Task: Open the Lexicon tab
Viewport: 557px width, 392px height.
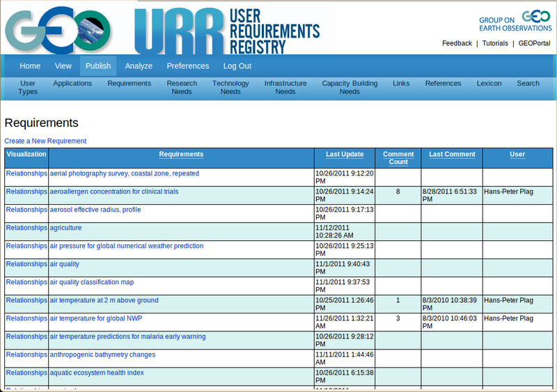Action: click(489, 84)
